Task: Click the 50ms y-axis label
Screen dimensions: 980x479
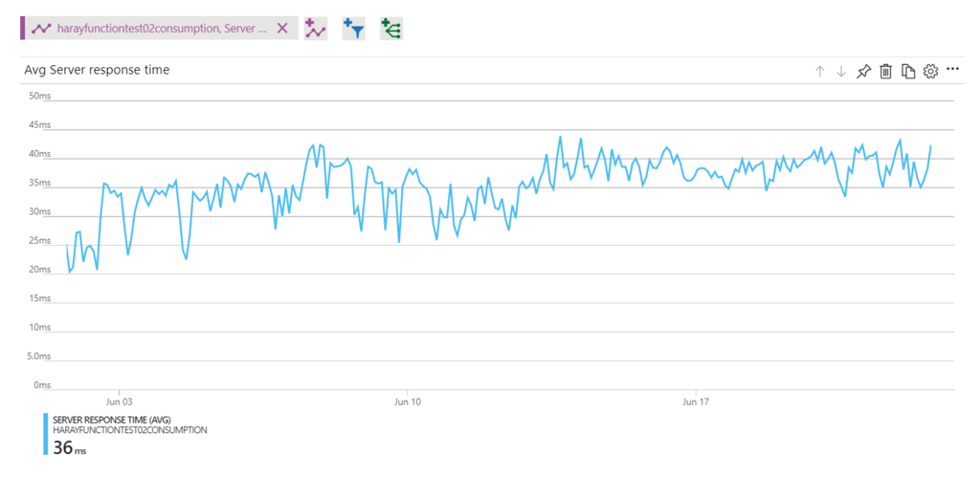Action: point(39,97)
